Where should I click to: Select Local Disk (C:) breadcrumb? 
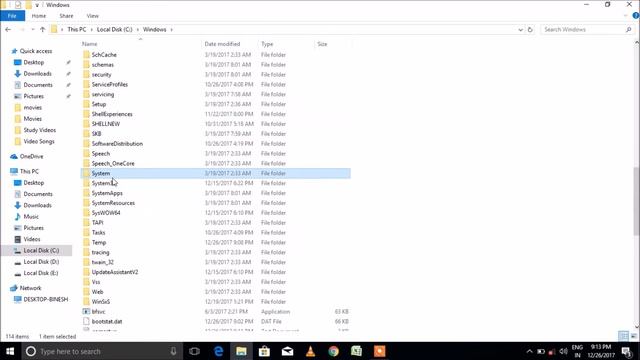(115, 29)
